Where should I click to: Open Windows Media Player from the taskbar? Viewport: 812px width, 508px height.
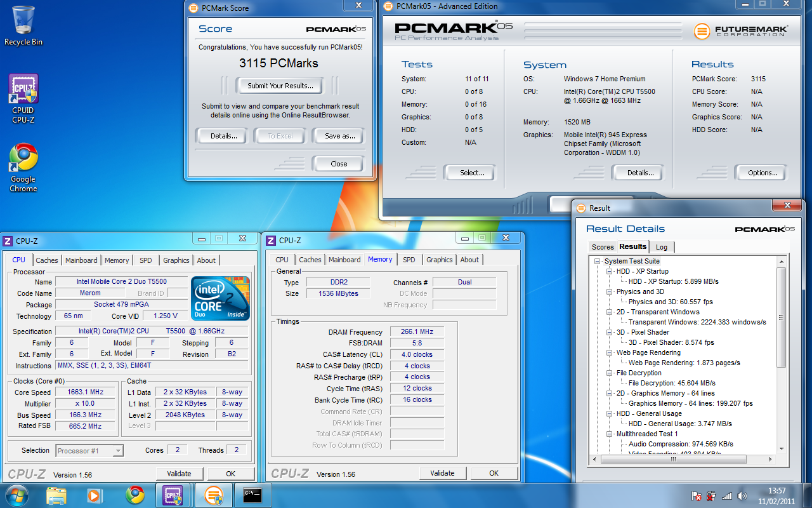pos(94,495)
